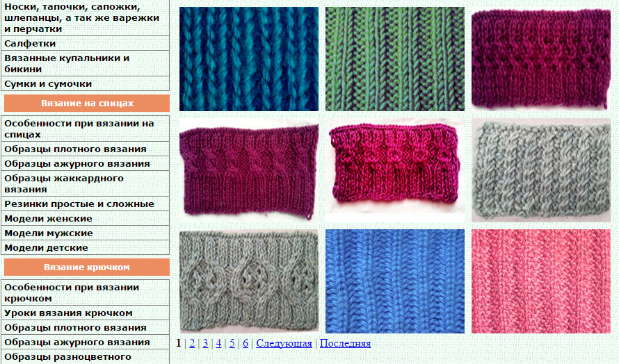Screen dimensions: 619x364
Task: Open the Салфетки menu item
Action: [86, 43]
